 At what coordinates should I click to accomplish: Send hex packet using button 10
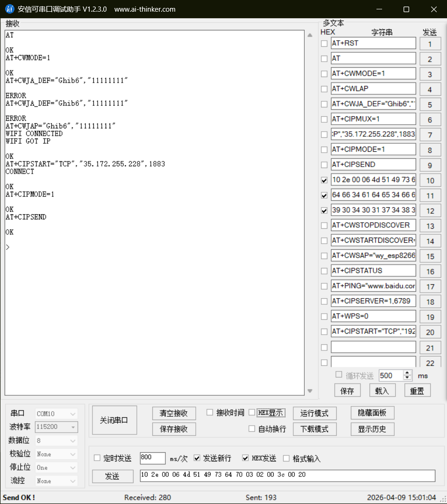tap(430, 180)
